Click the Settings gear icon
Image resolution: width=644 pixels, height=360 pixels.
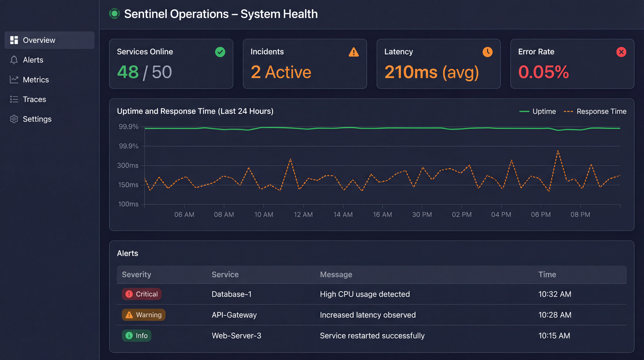tap(14, 119)
